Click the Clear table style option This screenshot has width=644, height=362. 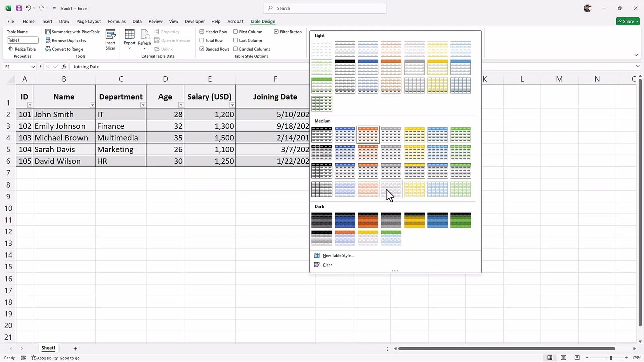pos(323,265)
